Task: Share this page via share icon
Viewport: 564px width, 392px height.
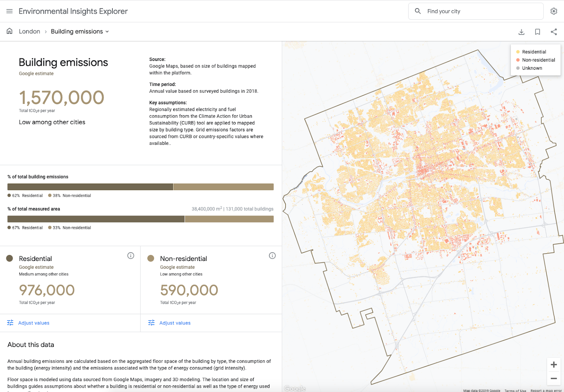Action: tap(554, 32)
